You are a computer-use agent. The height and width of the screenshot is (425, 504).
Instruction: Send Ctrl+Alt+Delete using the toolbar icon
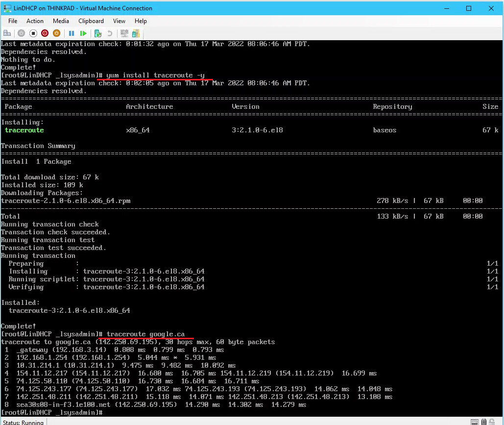pos(7,33)
